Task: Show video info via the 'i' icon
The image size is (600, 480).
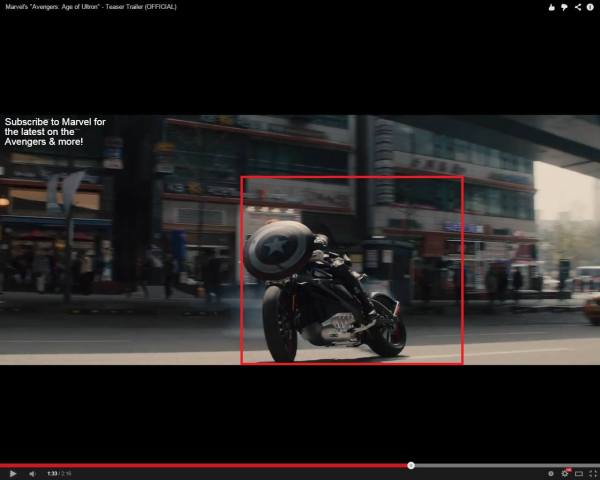Action: click(590, 7)
